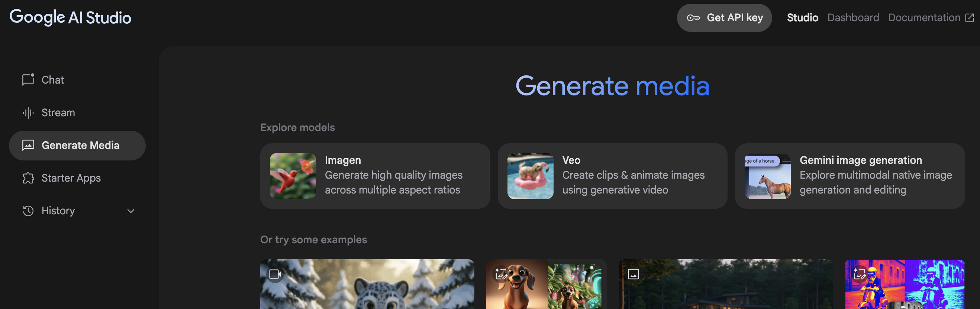Open the Documentation link
The height and width of the screenshot is (309, 980).
pos(924,18)
